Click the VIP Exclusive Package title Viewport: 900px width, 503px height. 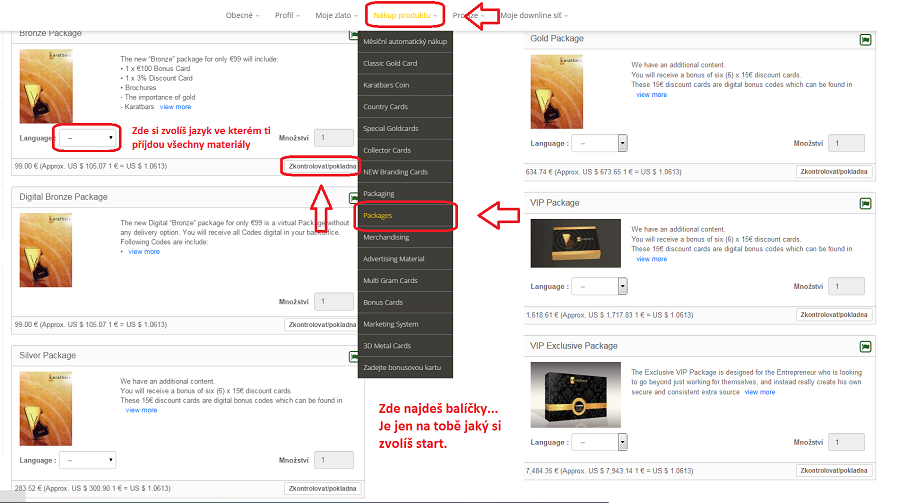click(x=574, y=346)
